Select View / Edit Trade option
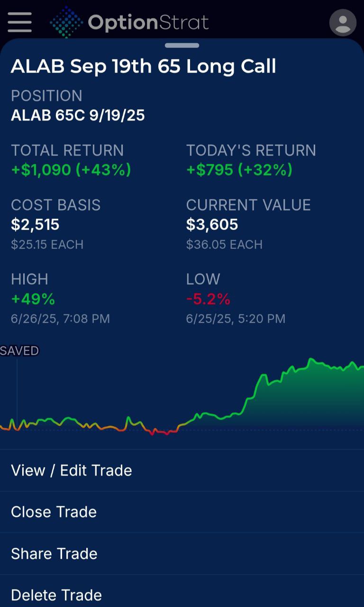Viewport: 364px width, 607px height. coord(72,470)
